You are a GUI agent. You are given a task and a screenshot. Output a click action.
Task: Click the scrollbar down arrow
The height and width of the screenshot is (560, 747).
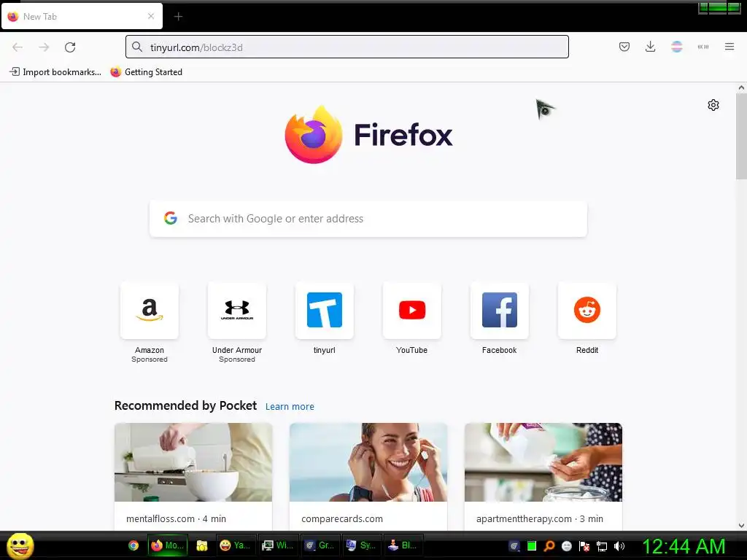741,526
